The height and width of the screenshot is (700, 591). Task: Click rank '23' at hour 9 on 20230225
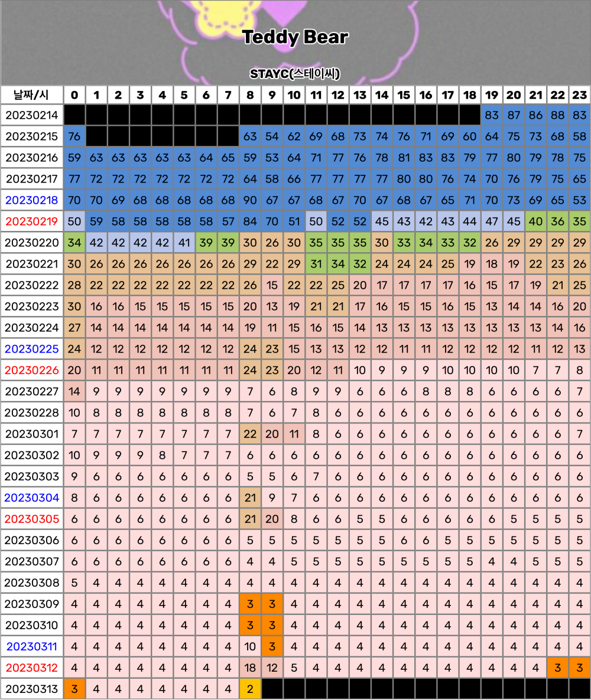(272, 349)
